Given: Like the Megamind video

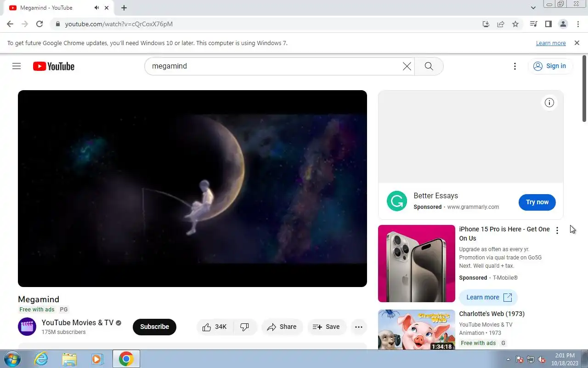Looking at the screenshot, I should point(215,327).
